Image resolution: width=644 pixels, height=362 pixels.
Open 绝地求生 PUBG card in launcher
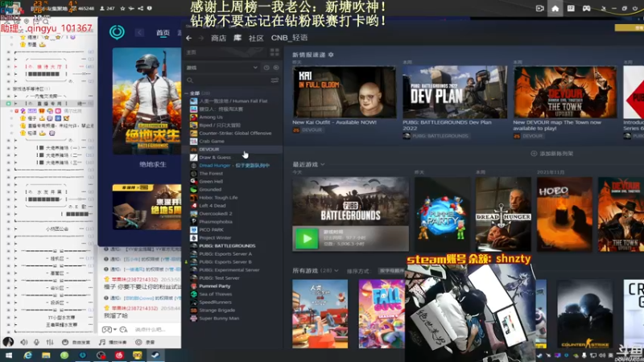(147, 101)
